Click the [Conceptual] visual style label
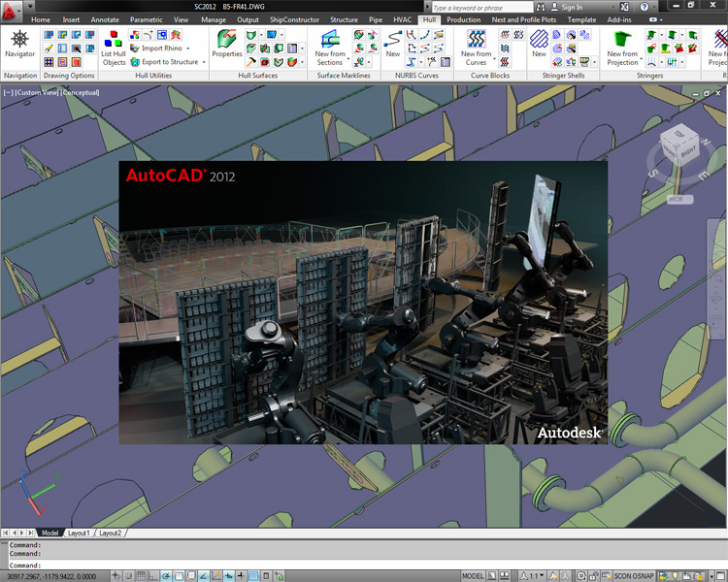 click(80, 92)
